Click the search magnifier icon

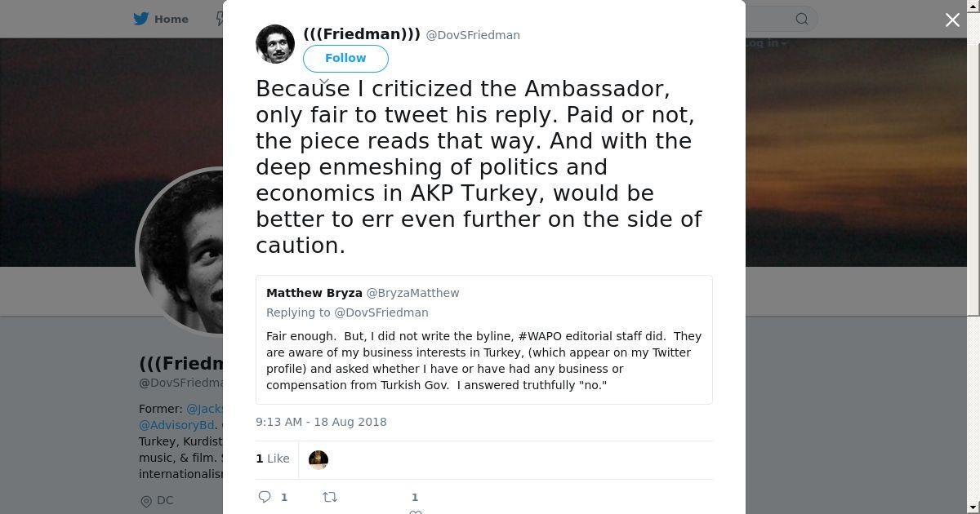pyautogui.click(x=802, y=19)
